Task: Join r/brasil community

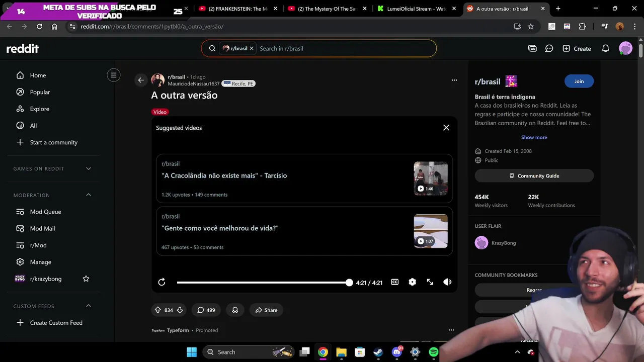Action: (579, 81)
